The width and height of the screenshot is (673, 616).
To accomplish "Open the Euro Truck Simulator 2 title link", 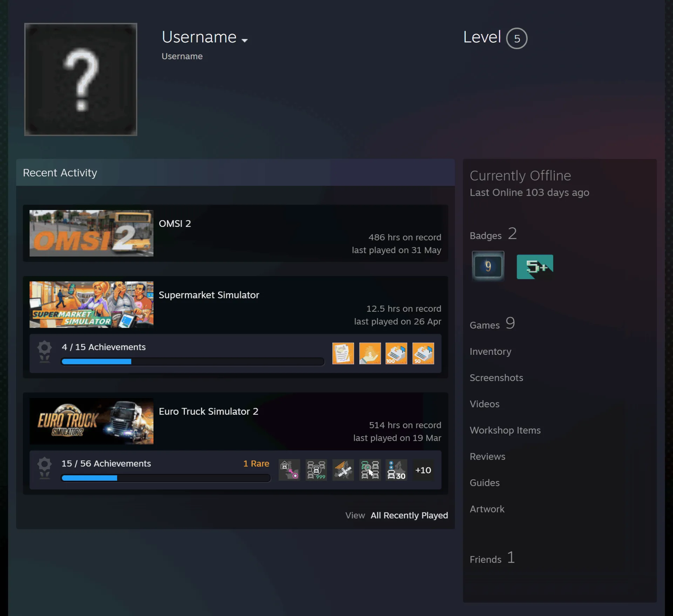I will coord(209,412).
